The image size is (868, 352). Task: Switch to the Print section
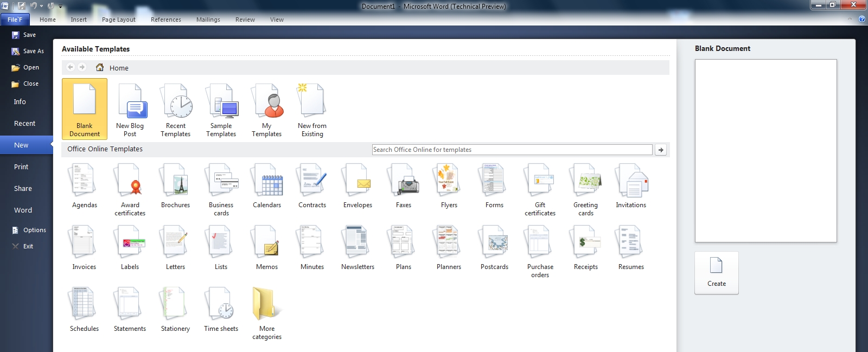click(21, 167)
